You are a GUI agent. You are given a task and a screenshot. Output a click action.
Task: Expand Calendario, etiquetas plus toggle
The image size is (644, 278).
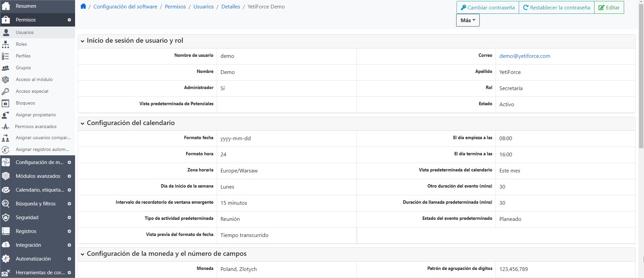coord(69,190)
